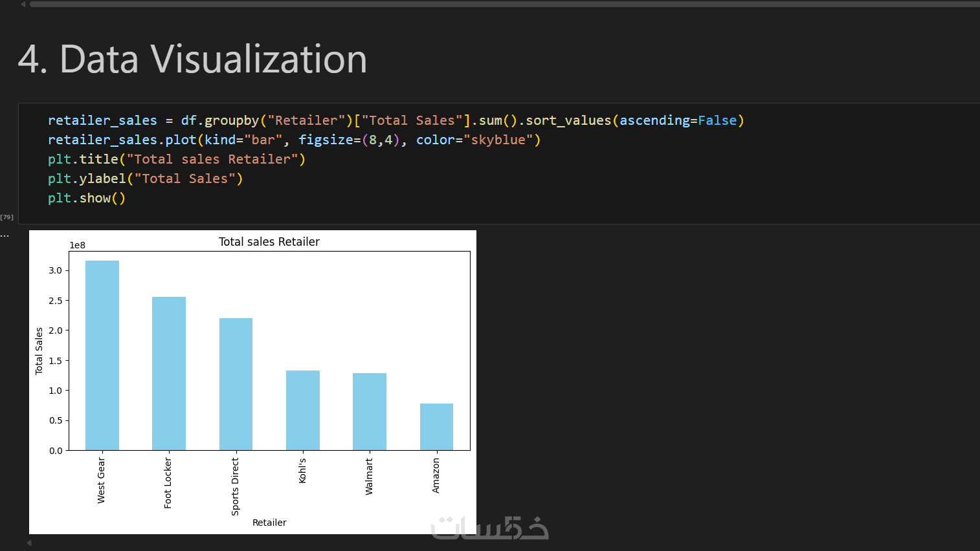
Task: Click the "West Gear" x-axis tick label
Action: click(101, 481)
